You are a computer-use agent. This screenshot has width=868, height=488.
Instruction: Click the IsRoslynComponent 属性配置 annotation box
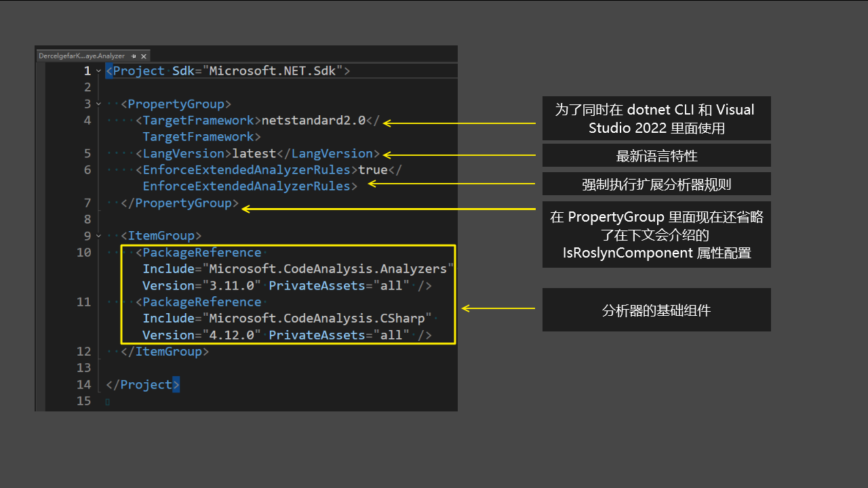coord(656,235)
